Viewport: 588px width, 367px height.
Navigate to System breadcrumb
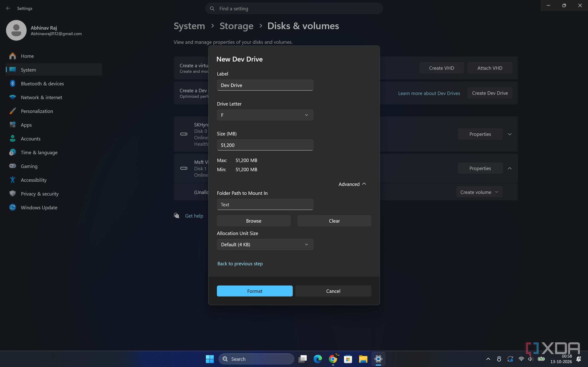189,26
